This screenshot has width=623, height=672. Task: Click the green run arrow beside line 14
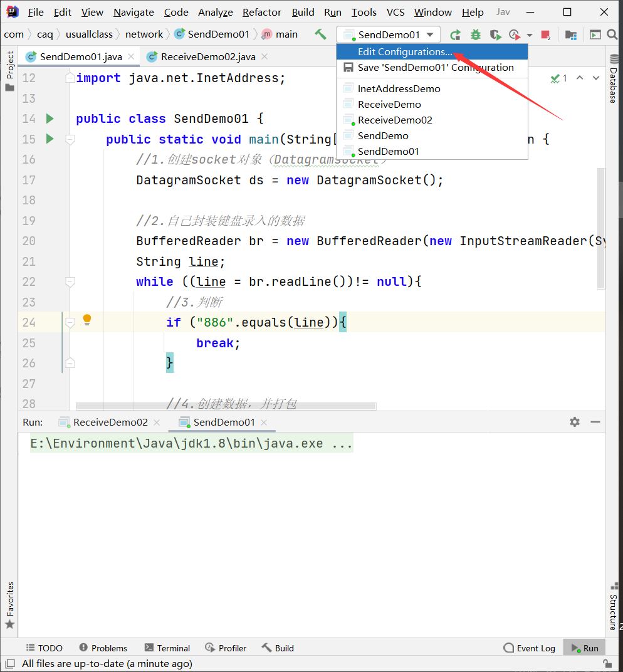point(50,118)
